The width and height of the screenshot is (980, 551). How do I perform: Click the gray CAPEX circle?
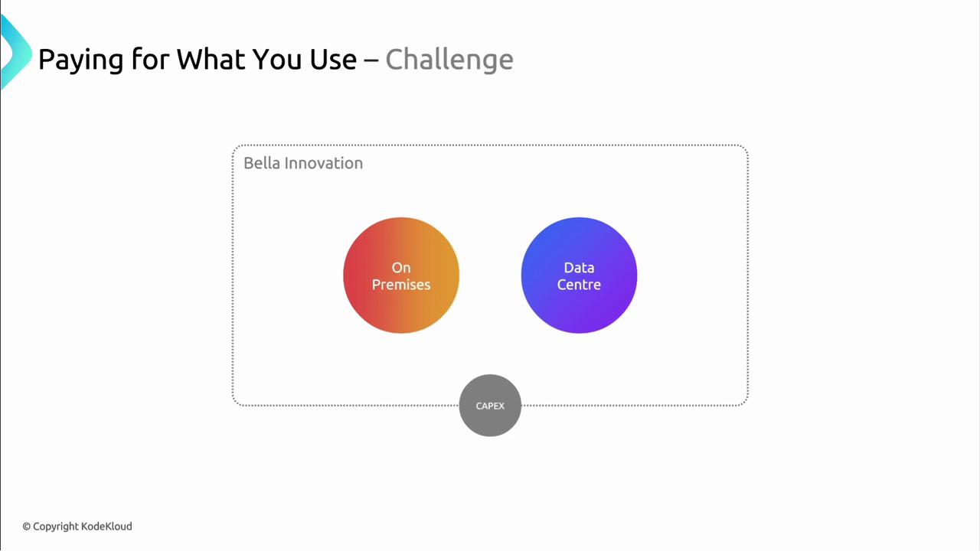[x=490, y=406]
